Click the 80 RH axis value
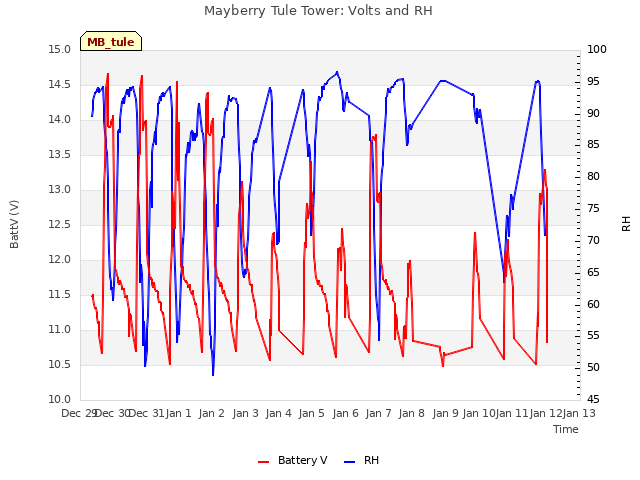 [593, 176]
